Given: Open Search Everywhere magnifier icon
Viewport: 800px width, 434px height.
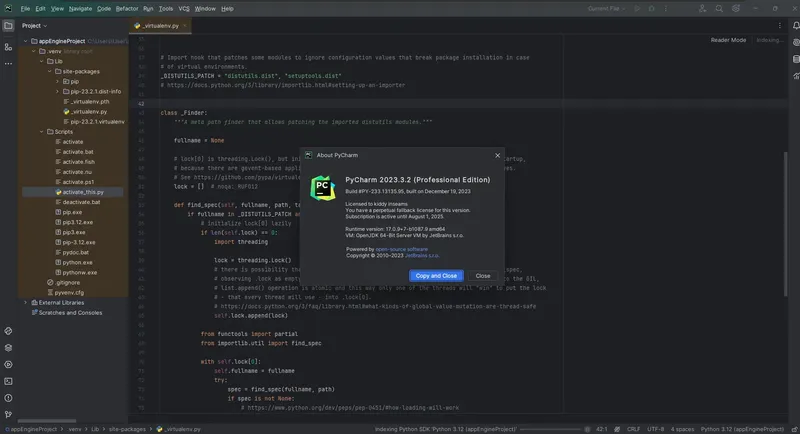Looking at the screenshot, I should tap(719, 9).
